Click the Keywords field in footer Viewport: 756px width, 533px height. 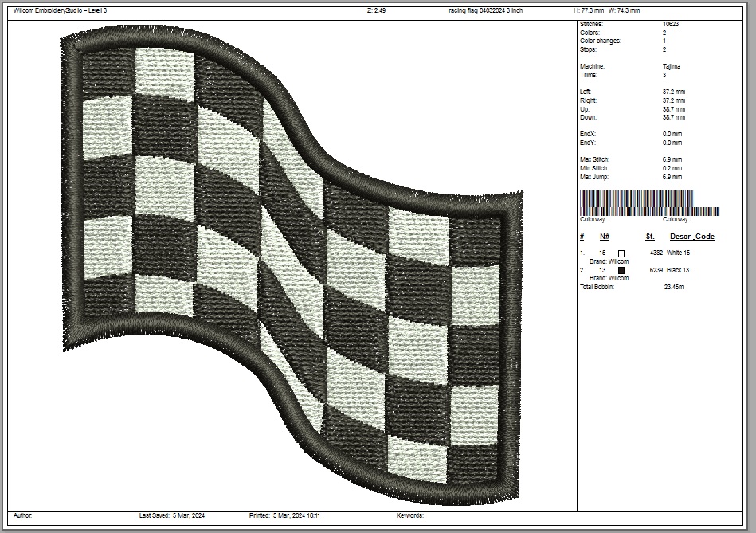tap(410, 516)
